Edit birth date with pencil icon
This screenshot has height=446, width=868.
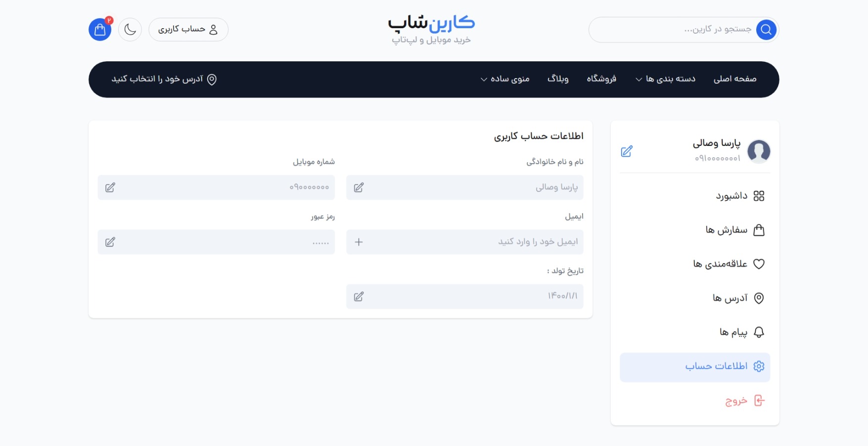pos(359,297)
